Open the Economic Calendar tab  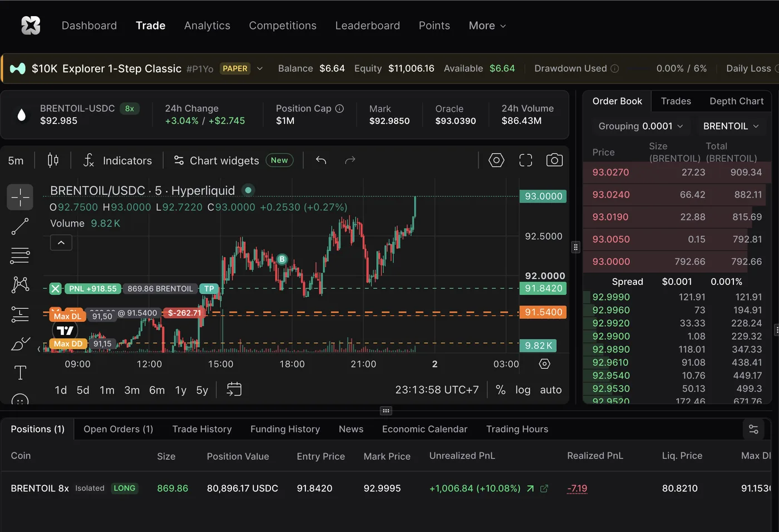(425, 429)
